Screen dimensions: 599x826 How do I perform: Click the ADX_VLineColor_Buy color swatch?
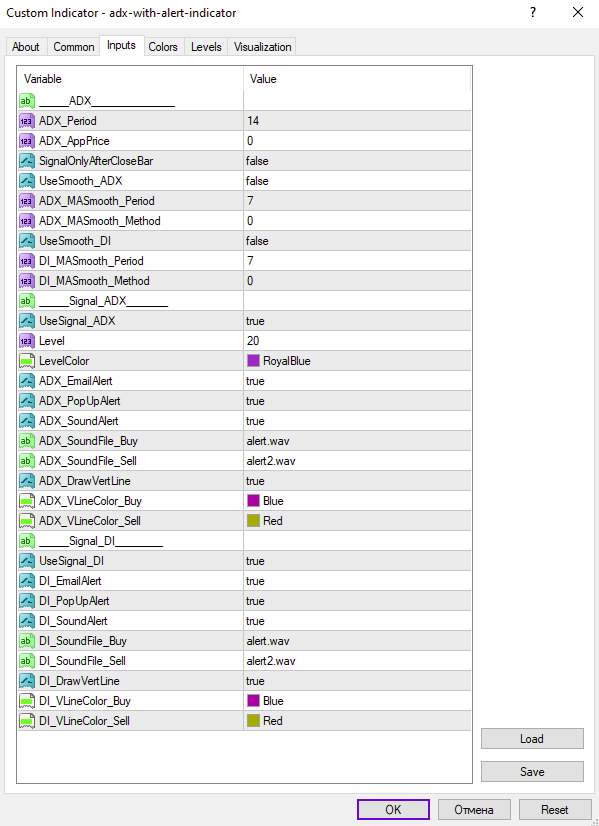(253, 500)
